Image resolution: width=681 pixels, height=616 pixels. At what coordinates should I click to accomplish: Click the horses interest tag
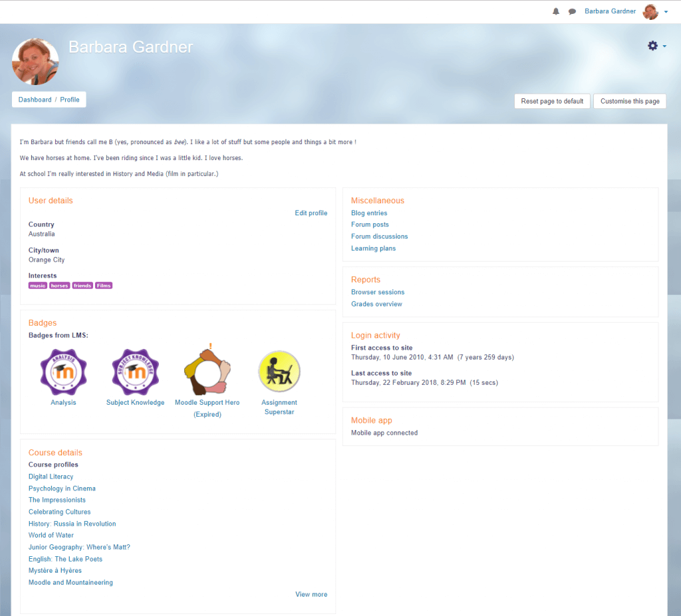coord(59,285)
